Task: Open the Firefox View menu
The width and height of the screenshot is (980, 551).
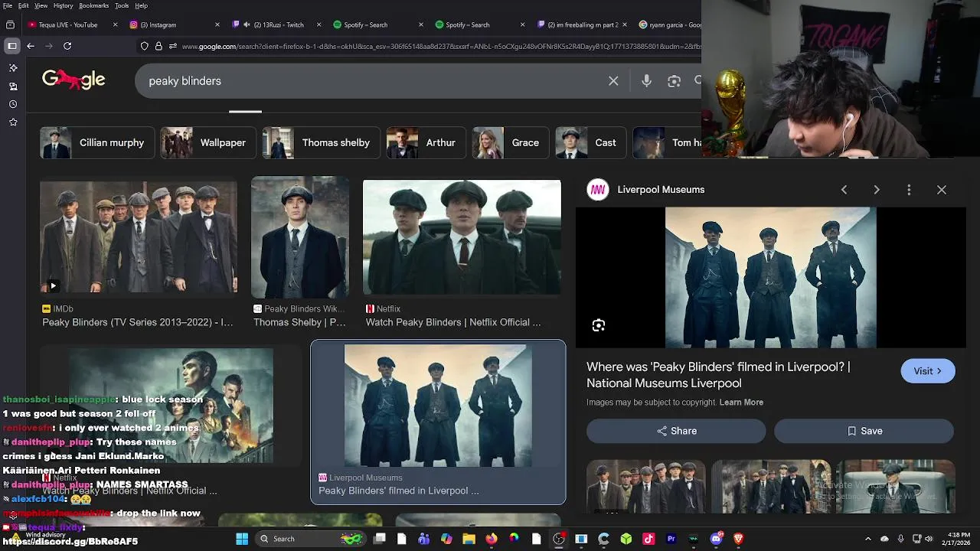Action: point(41,5)
